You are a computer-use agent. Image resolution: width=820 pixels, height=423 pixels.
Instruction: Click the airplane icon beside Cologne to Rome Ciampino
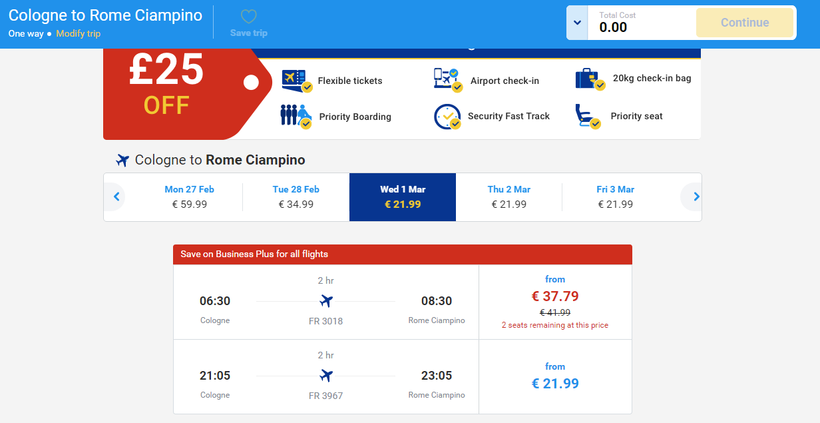(123, 160)
